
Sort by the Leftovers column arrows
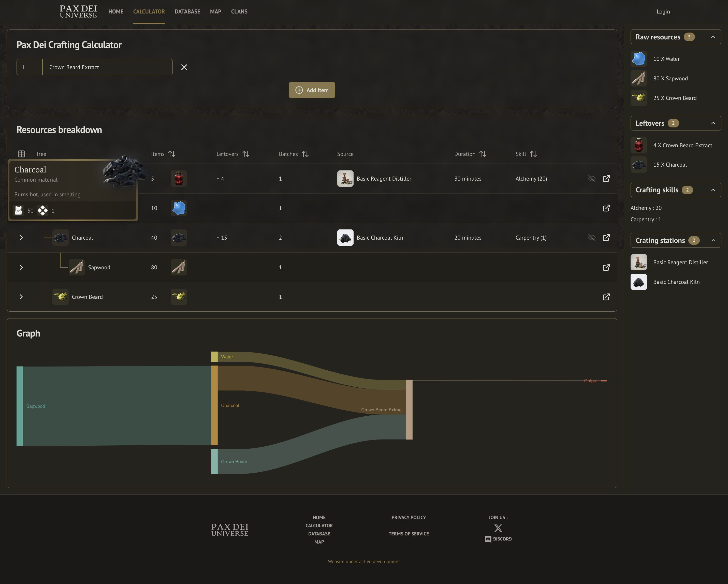[x=246, y=154]
